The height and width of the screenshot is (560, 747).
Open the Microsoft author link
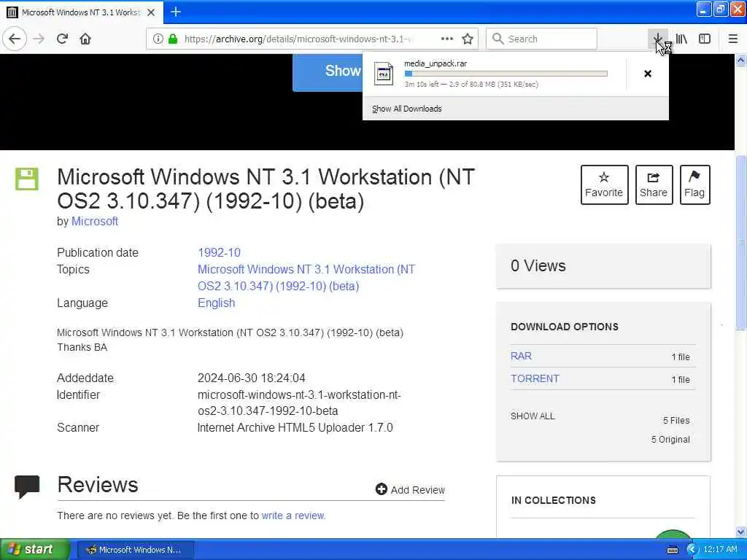click(95, 222)
